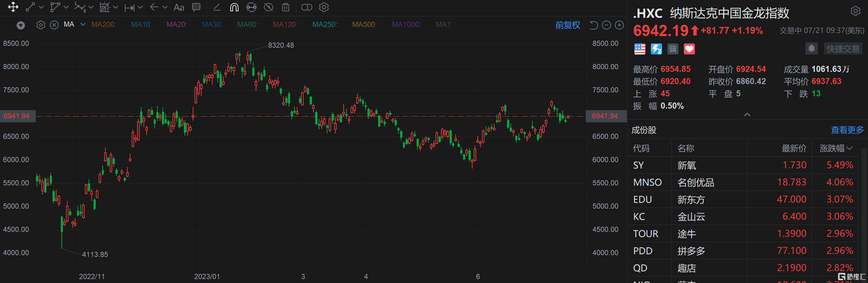The width and height of the screenshot is (868, 283).
Task: Select the arrow annotation tool
Action: [x=154, y=7]
